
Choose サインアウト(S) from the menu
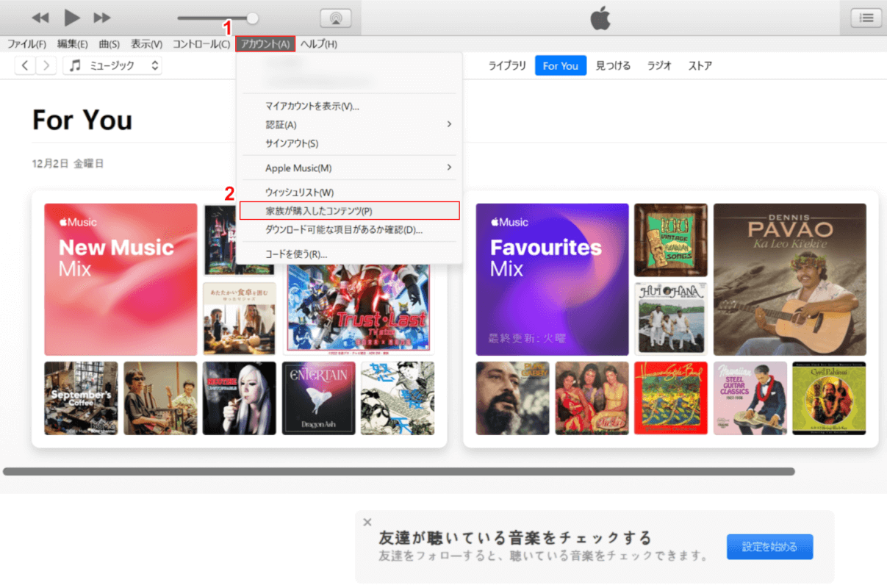click(x=349, y=143)
